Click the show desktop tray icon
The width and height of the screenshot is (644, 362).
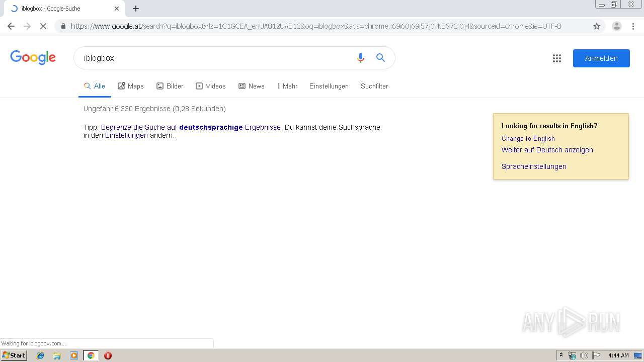[638, 355]
